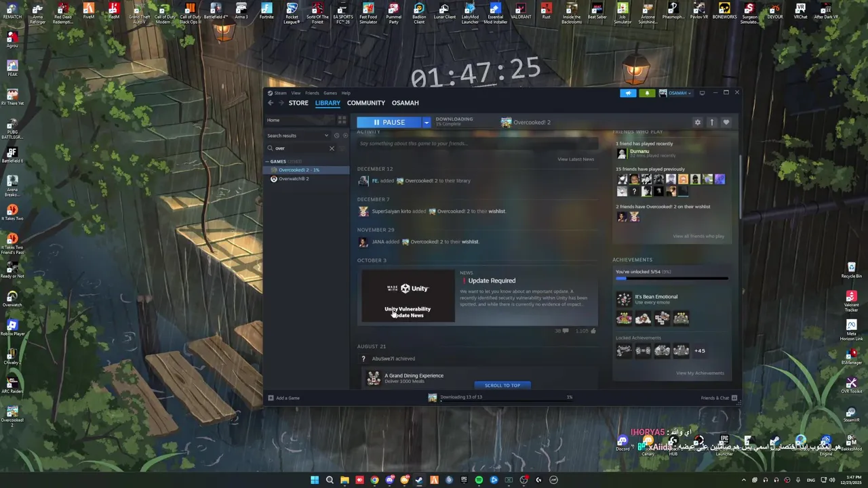This screenshot has width=868, height=488.
Task: Go back with Steam's back arrow
Action: [x=271, y=103]
